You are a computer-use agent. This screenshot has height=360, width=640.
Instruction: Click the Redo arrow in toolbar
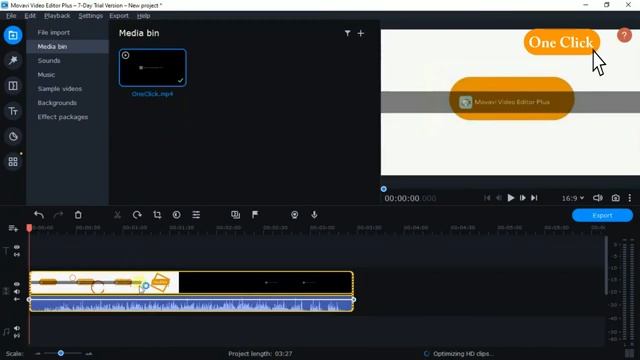click(58, 215)
